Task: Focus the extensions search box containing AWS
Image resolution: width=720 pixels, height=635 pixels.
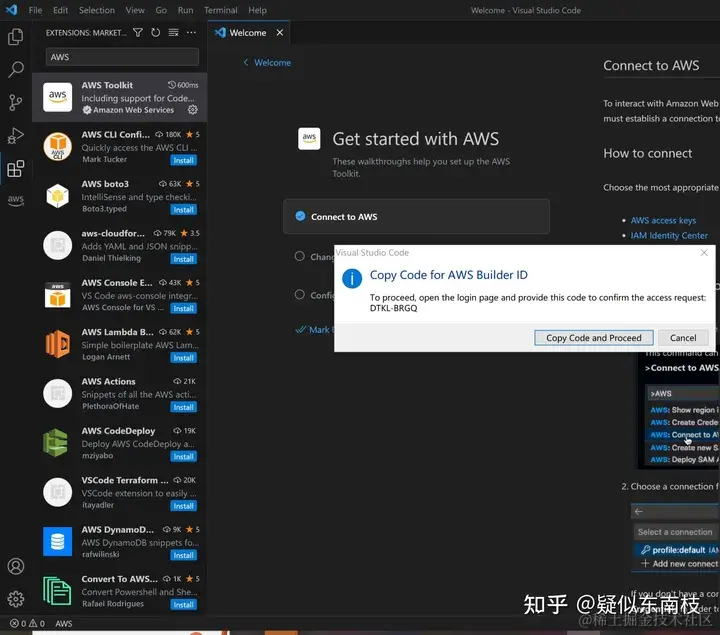Action: click(122, 57)
